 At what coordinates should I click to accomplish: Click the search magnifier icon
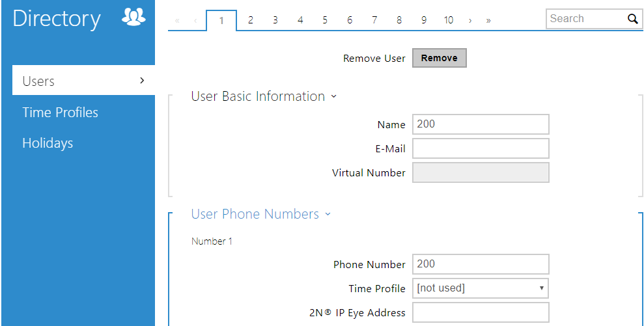632,19
